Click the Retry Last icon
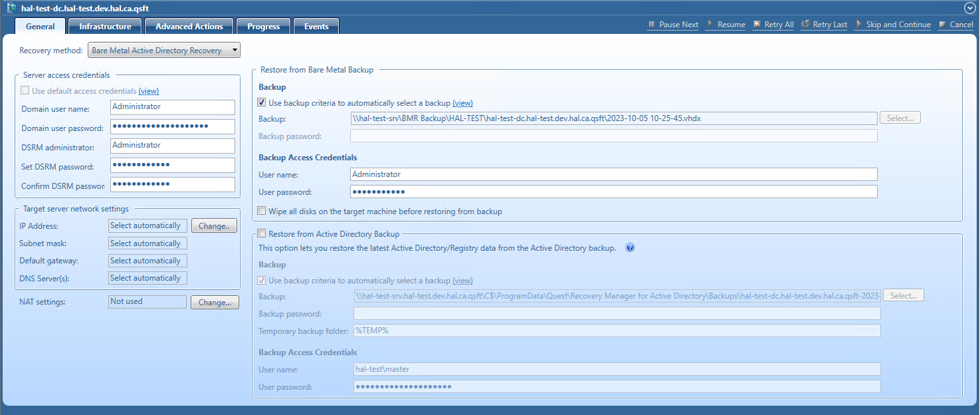Screen dimensions: 980x415 [x=805, y=25]
